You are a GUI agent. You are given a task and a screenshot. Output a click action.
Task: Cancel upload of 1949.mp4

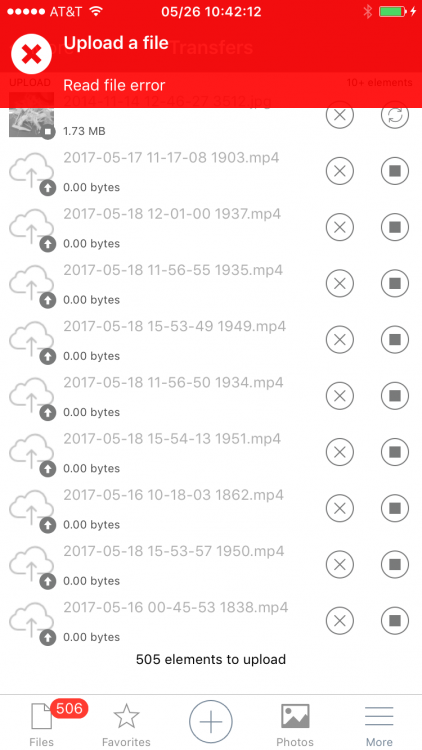click(340, 340)
